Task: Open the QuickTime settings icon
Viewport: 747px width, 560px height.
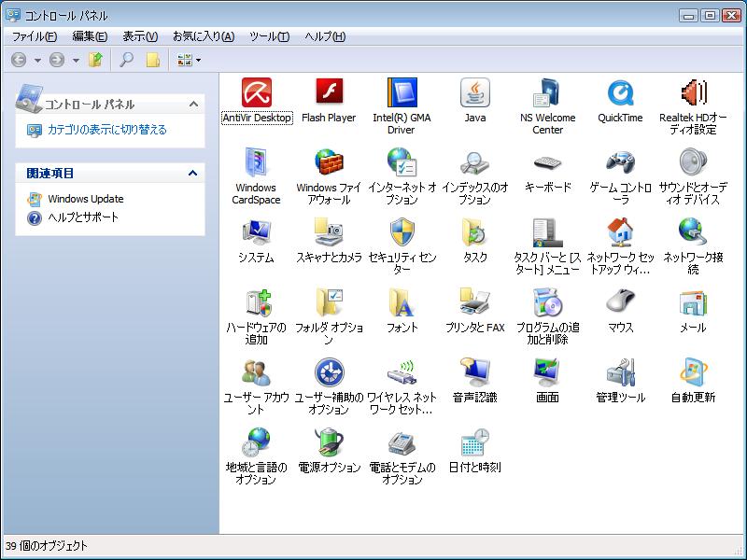Action: (620, 92)
